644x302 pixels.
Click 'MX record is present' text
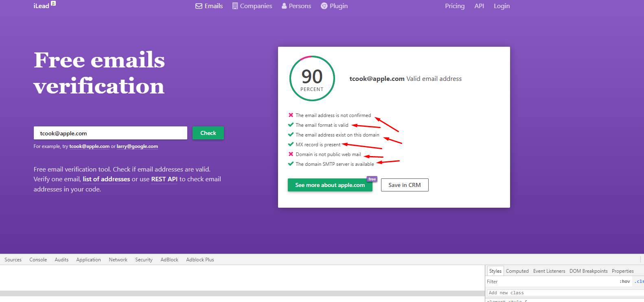tap(318, 145)
